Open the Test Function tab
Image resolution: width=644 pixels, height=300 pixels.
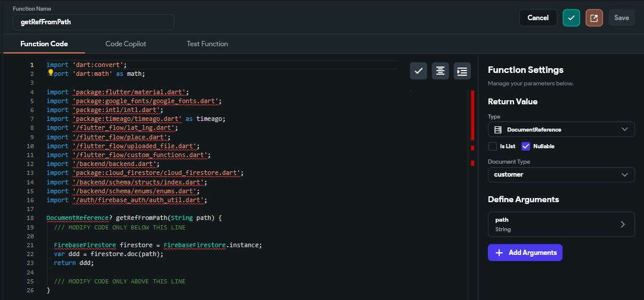coord(207,44)
